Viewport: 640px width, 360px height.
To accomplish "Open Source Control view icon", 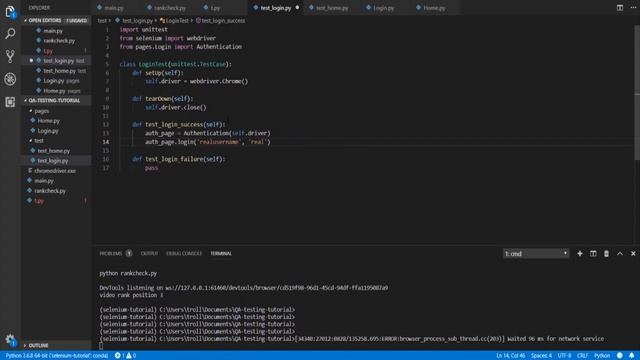I will click(x=10, y=56).
